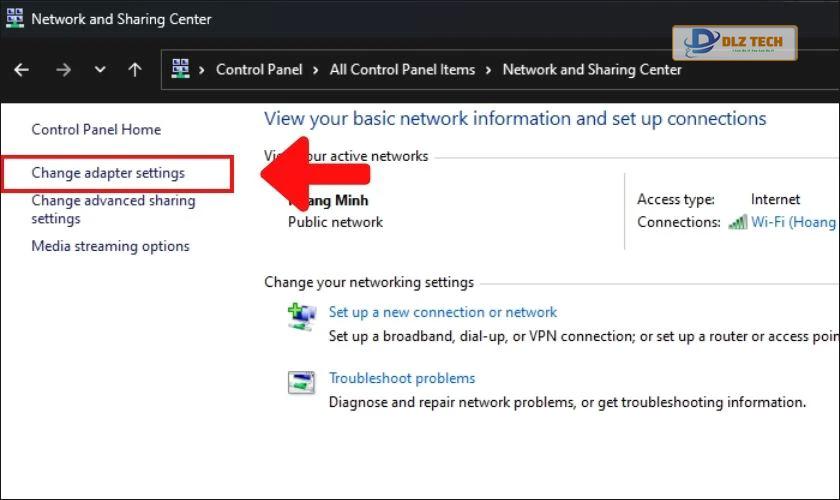840x500 pixels.
Task: Click the View your basic network information heading
Action: point(515,118)
